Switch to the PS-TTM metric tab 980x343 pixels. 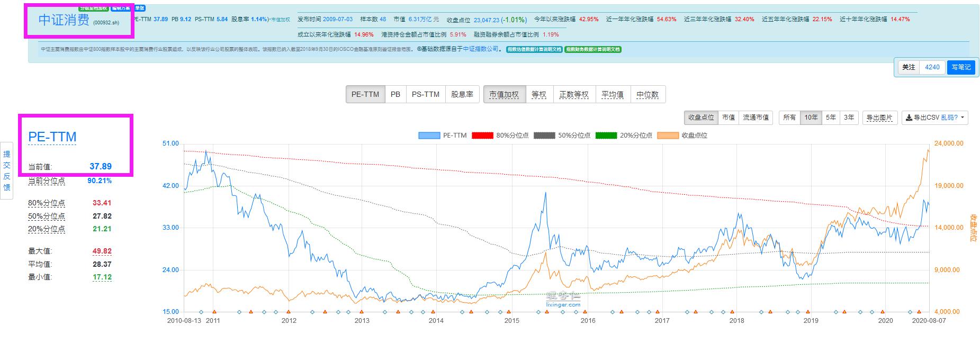[x=426, y=94]
